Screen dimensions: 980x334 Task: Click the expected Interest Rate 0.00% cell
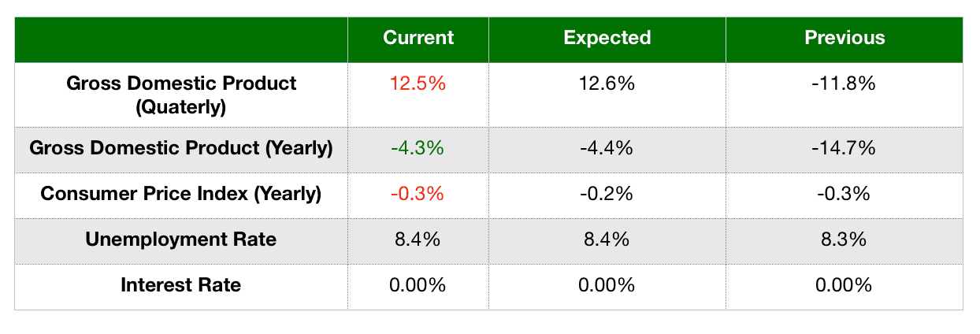pos(607,285)
